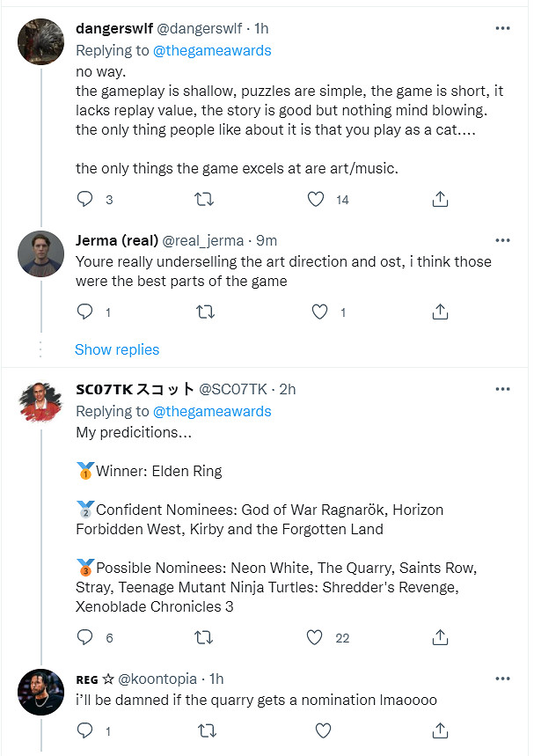Share SC07TK's predictions tweet
534x756 pixels.
[x=441, y=637]
